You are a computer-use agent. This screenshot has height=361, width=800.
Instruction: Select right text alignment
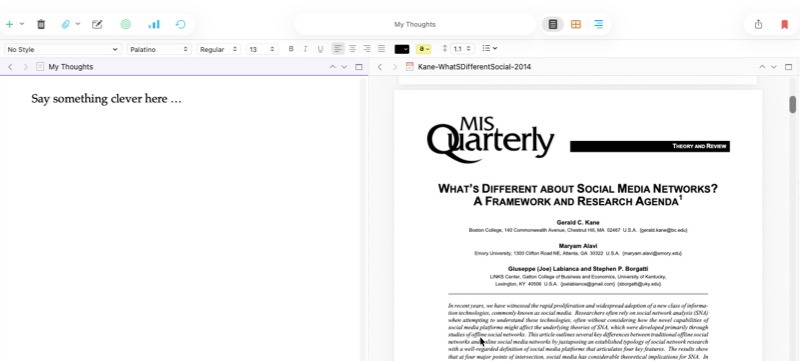click(367, 49)
